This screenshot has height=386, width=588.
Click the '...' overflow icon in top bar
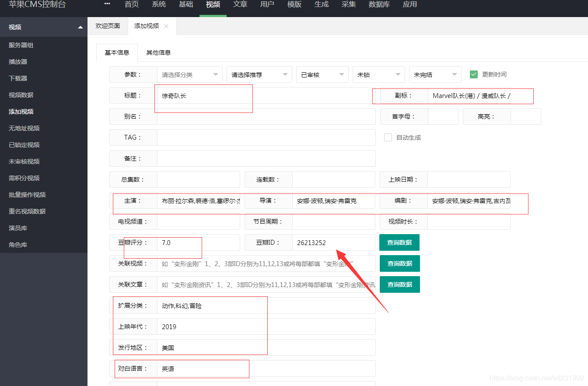[x=107, y=4]
